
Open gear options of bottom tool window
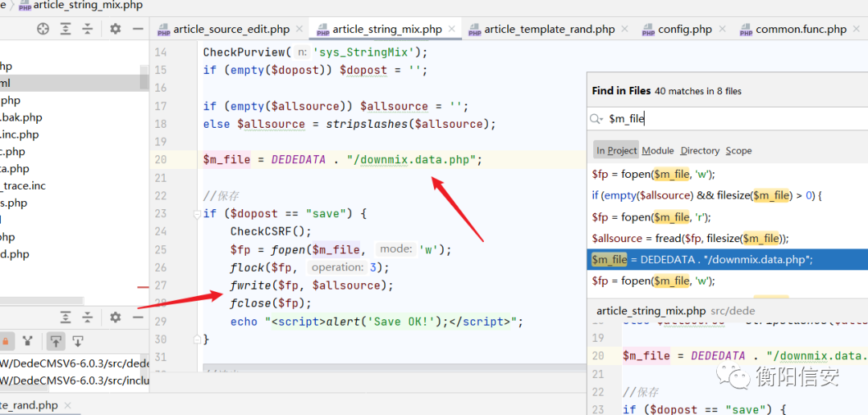coord(115,318)
